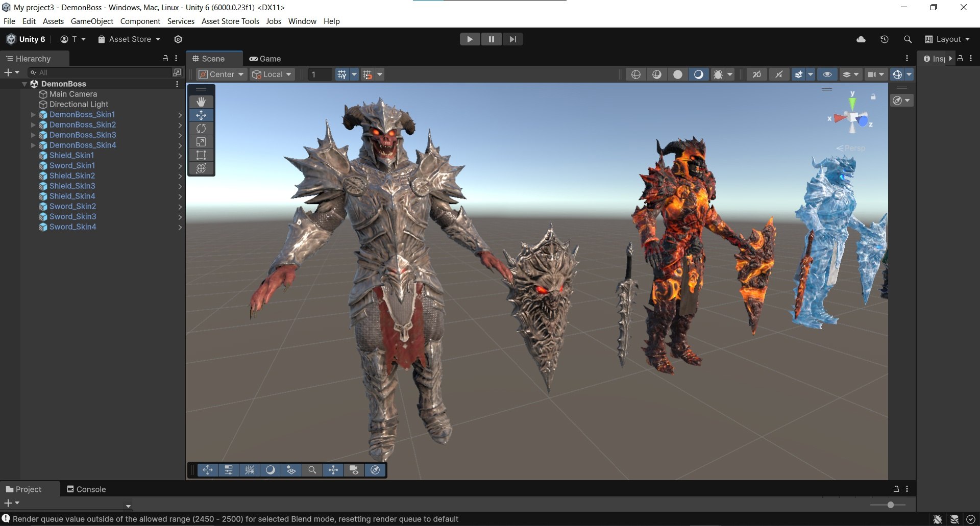The height and width of the screenshot is (526, 980).
Task: Click the Pause button
Action: pyautogui.click(x=492, y=39)
